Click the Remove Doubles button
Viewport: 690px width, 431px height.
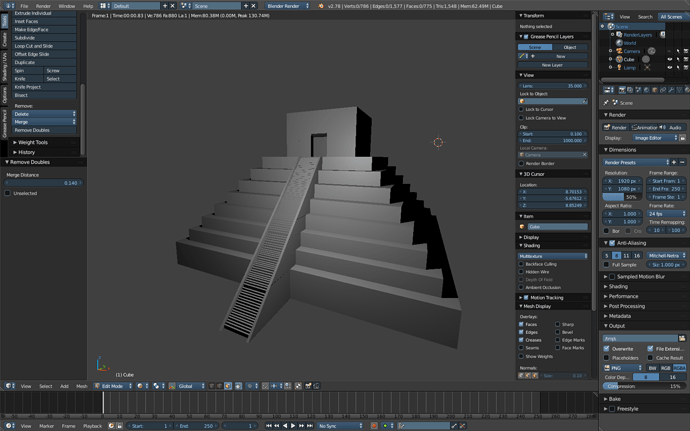pyautogui.click(x=44, y=130)
